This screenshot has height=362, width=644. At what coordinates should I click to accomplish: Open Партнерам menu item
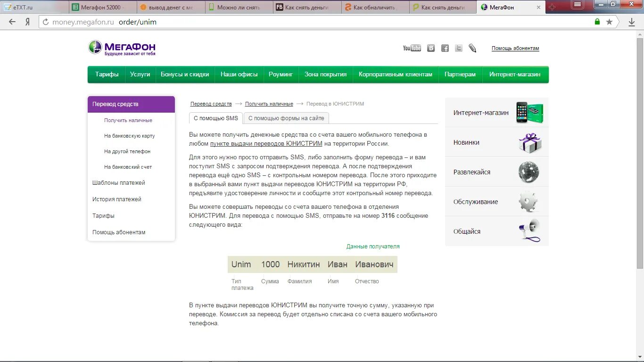(460, 74)
